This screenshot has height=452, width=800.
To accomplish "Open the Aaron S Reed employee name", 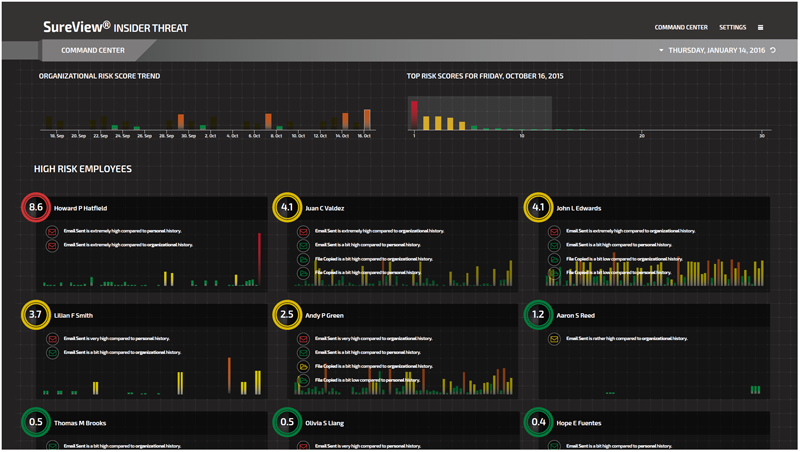I will pos(576,316).
